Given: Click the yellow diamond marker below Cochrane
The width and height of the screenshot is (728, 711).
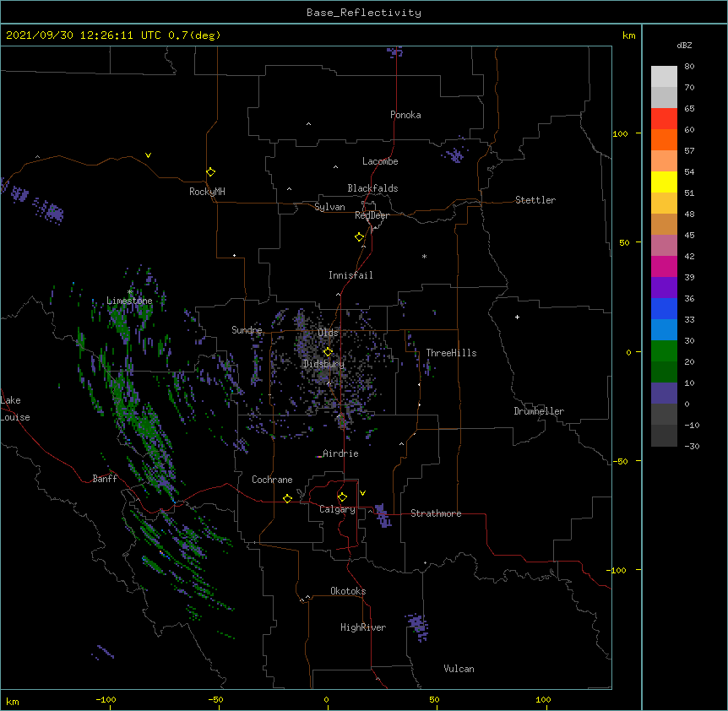Looking at the screenshot, I should pos(287,498).
